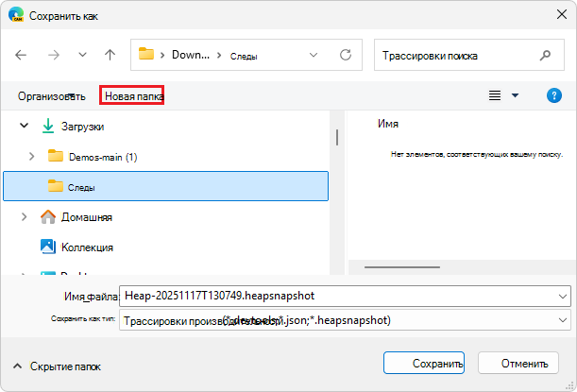Sort by the Имя column header
The height and width of the screenshot is (392, 577).
pos(388,124)
